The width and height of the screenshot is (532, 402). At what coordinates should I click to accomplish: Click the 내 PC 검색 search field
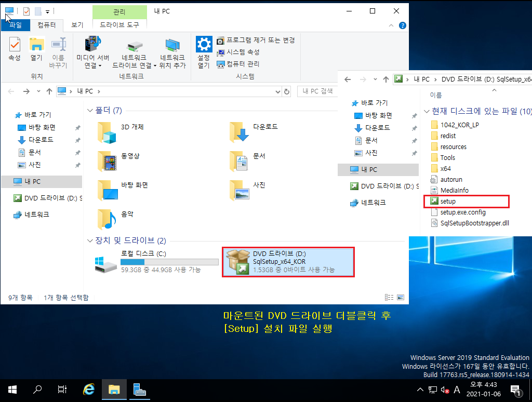coord(317,91)
